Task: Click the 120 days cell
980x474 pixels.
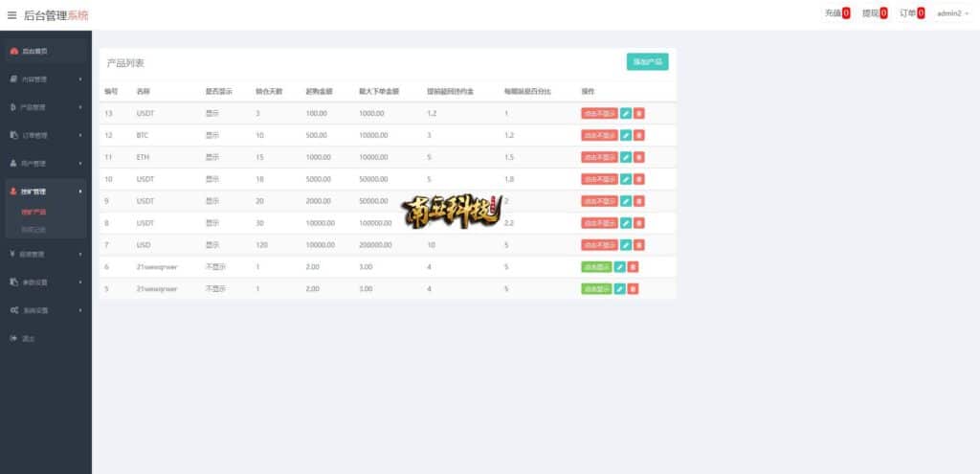Action: tap(261, 245)
